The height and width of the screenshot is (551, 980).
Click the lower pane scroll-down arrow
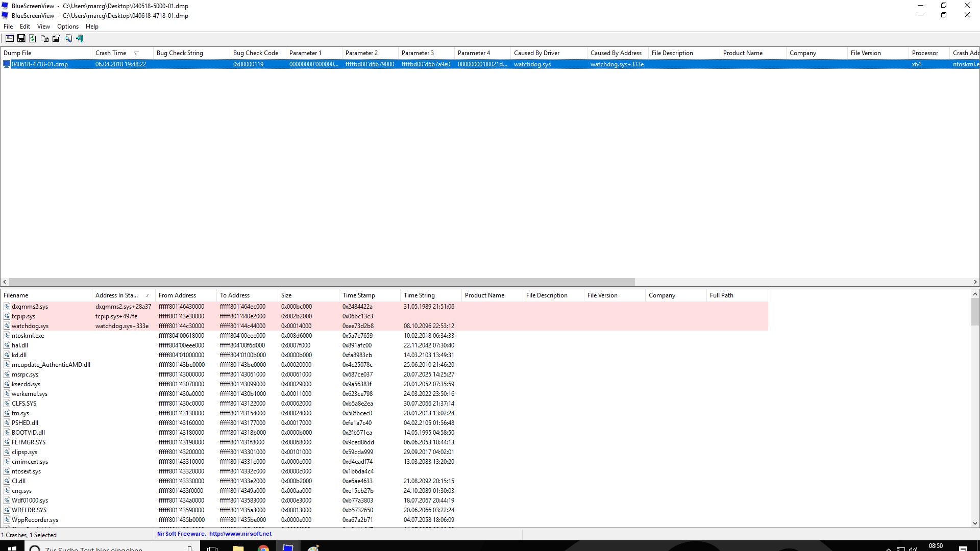point(975,523)
